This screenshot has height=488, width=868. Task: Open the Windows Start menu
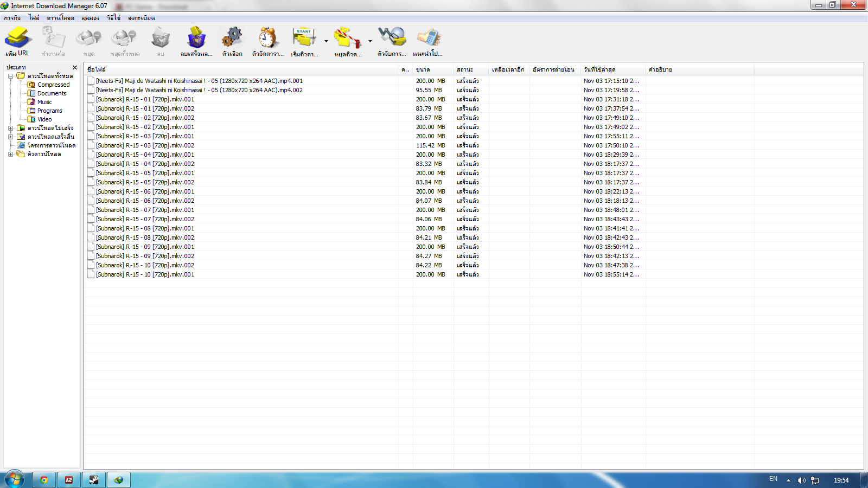point(14,480)
